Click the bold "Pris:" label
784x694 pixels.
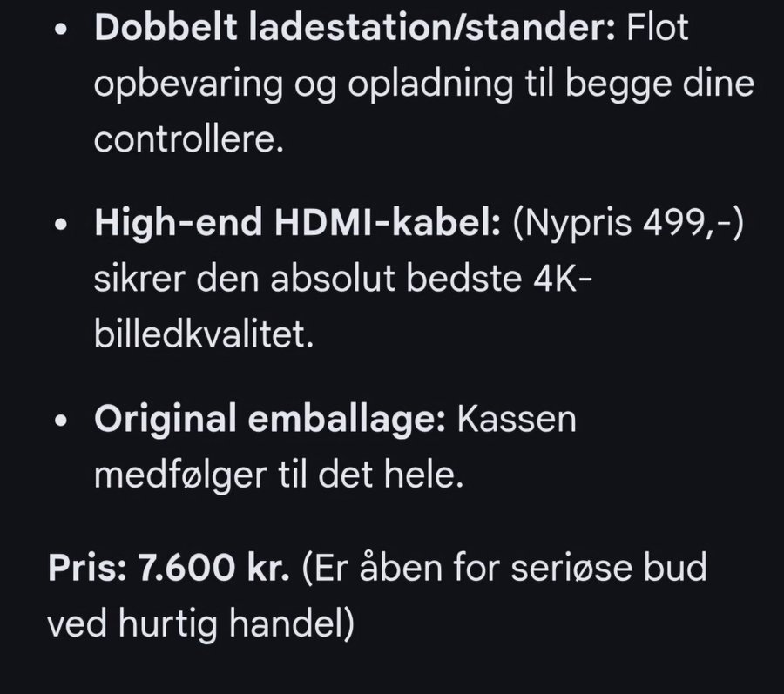pyautogui.click(x=88, y=569)
